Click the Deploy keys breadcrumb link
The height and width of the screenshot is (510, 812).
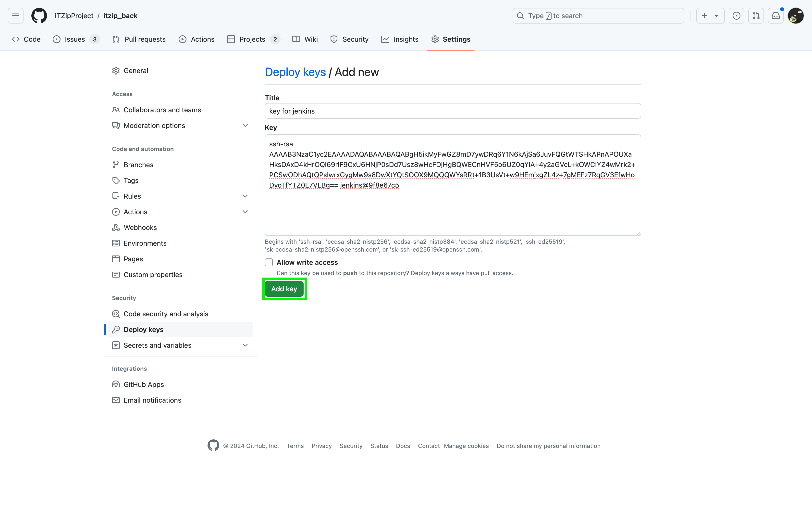(x=295, y=72)
